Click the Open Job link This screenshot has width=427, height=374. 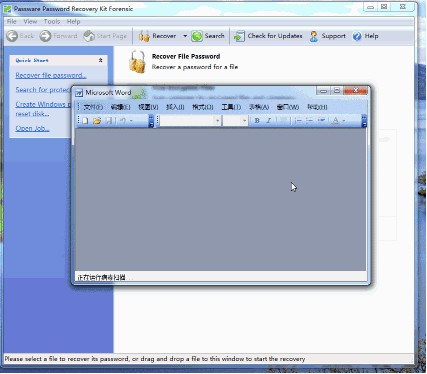[x=32, y=128]
